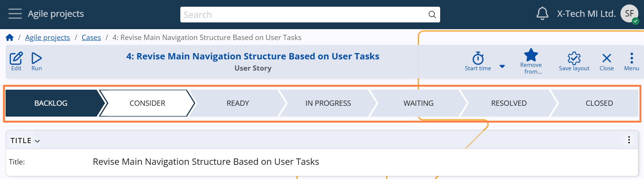Remove from favorites using the star icon
The image size is (644, 179).
click(531, 55)
